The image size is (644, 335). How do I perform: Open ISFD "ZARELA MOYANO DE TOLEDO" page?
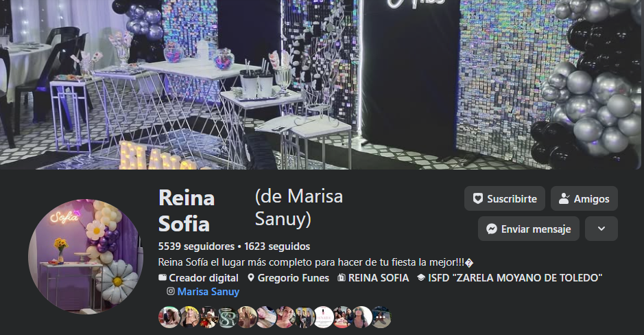point(515,278)
